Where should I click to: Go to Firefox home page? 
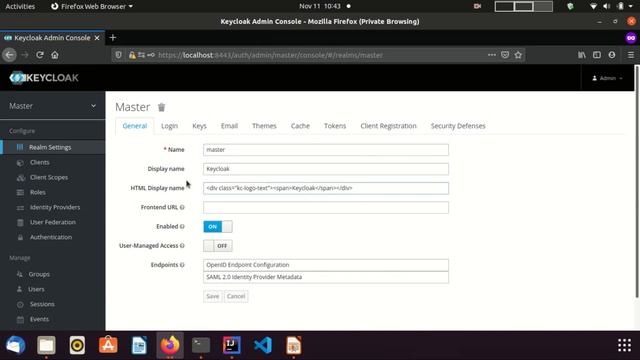click(55, 55)
